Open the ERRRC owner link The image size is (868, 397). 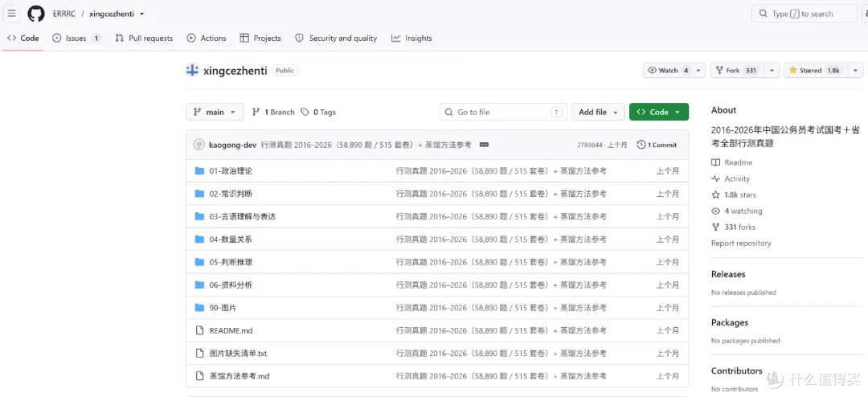pyautogui.click(x=64, y=14)
